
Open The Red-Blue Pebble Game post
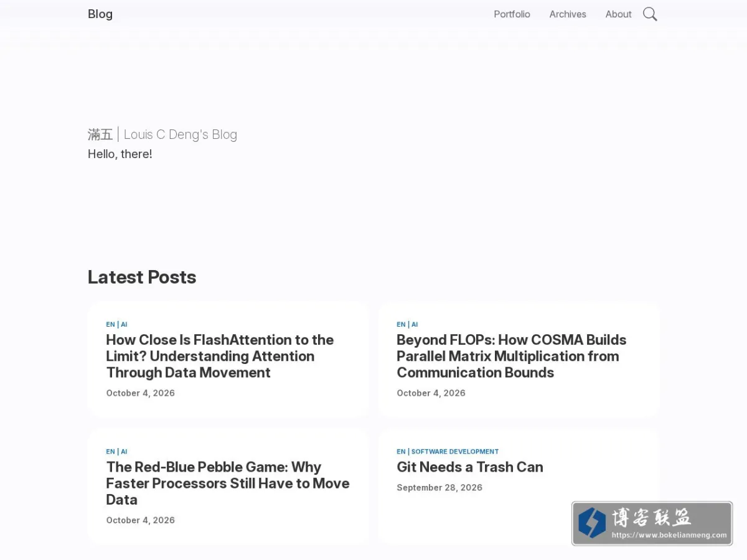228,483
